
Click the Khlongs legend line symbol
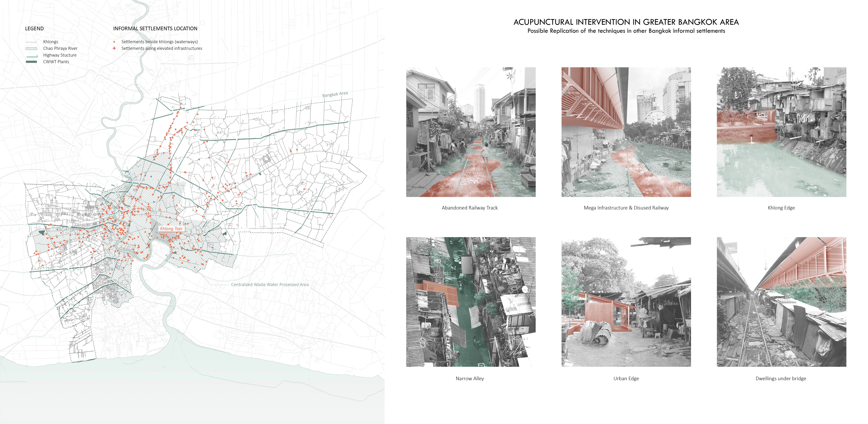click(31, 42)
